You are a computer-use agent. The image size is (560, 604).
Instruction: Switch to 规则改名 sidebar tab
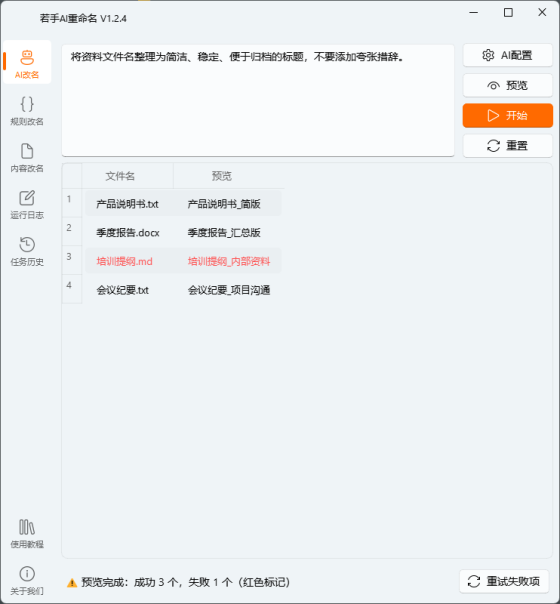coord(27,111)
